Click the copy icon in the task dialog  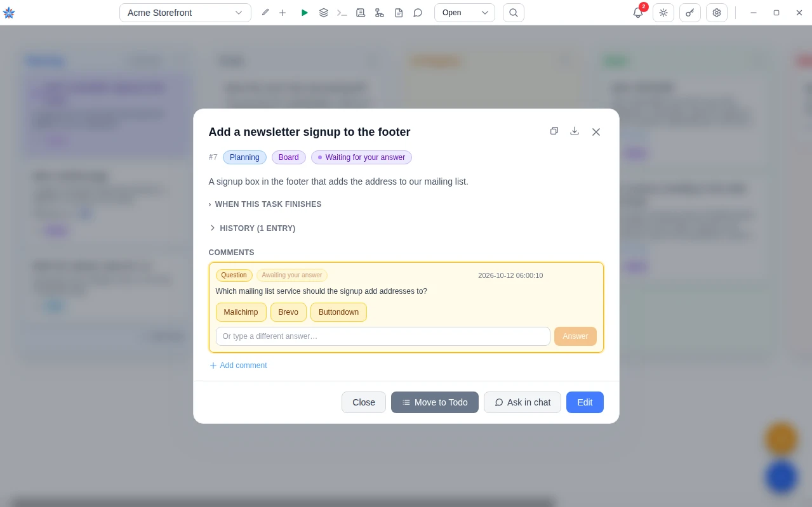click(554, 131)
